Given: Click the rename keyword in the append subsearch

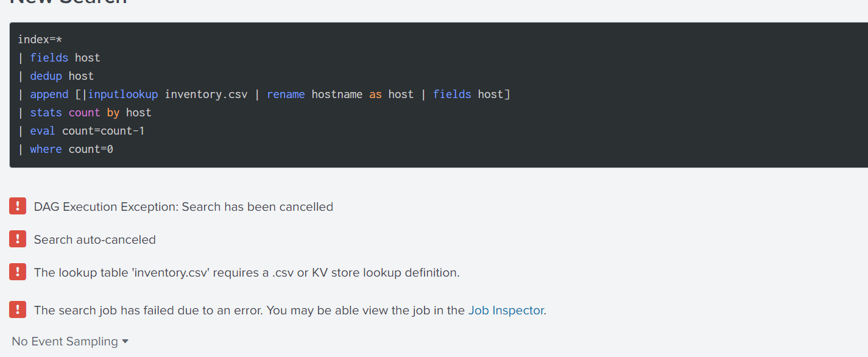Looking at the screenshot, I should 286,94.
